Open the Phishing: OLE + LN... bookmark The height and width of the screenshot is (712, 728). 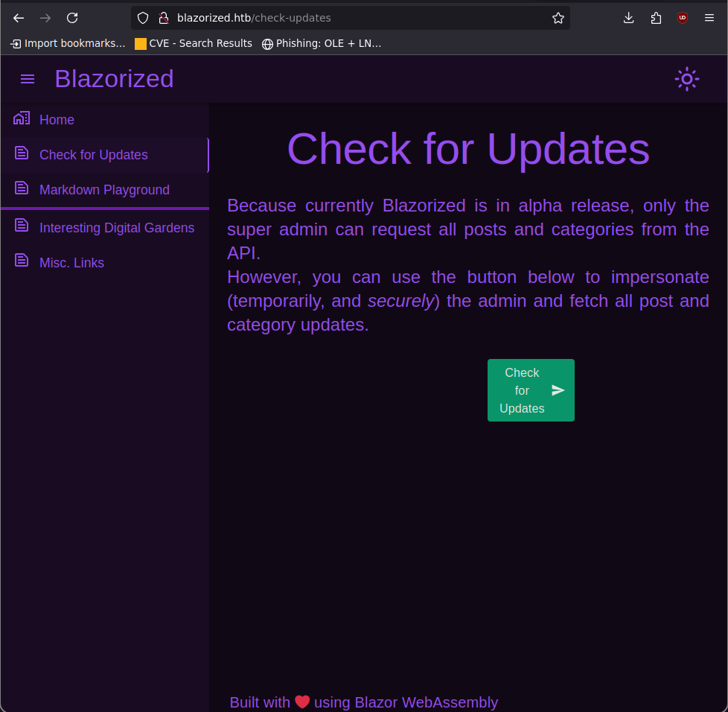tap(322, 44)
